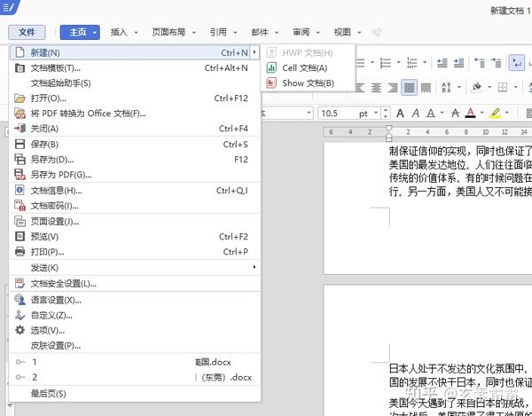This screenshot has height=416, width=532.
Task: Open 文档安全设置(L) security settings
Action: (x=135, y=284)
